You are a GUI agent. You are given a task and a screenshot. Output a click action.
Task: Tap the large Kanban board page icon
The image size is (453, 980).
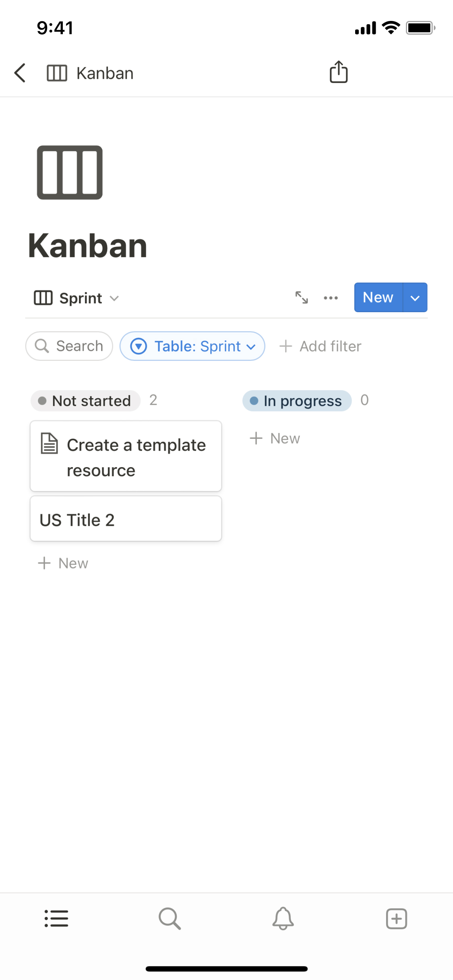70,173
